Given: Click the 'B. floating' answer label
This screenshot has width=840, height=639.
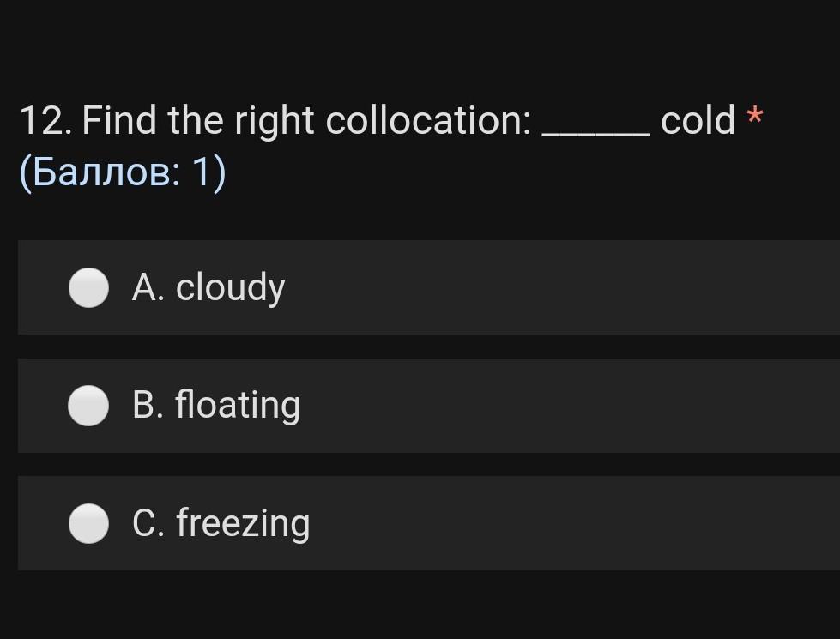Looking at the screenshot, I should [216, 406].
